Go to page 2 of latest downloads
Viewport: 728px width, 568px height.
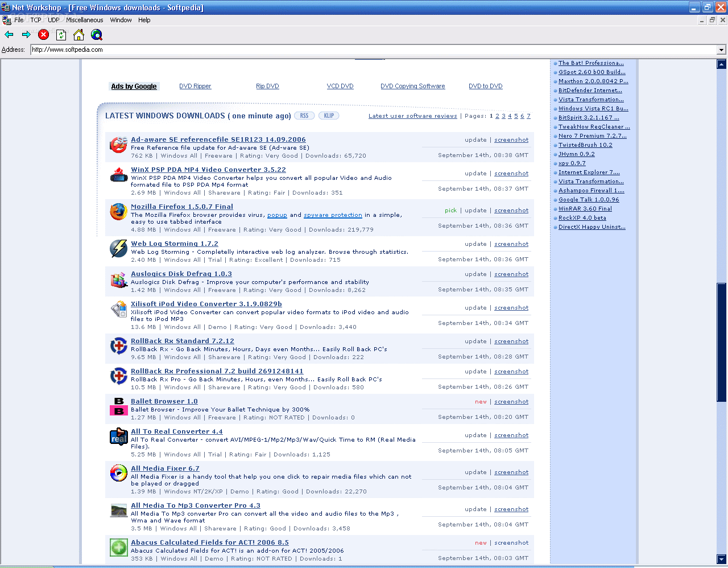(497, 116)
